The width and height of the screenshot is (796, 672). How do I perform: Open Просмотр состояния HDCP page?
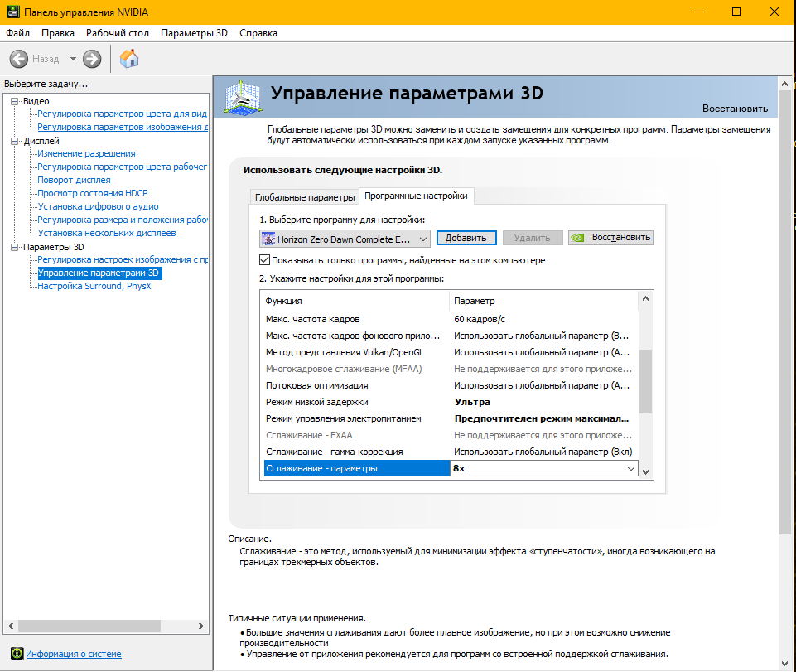click(x=93, y=193)
